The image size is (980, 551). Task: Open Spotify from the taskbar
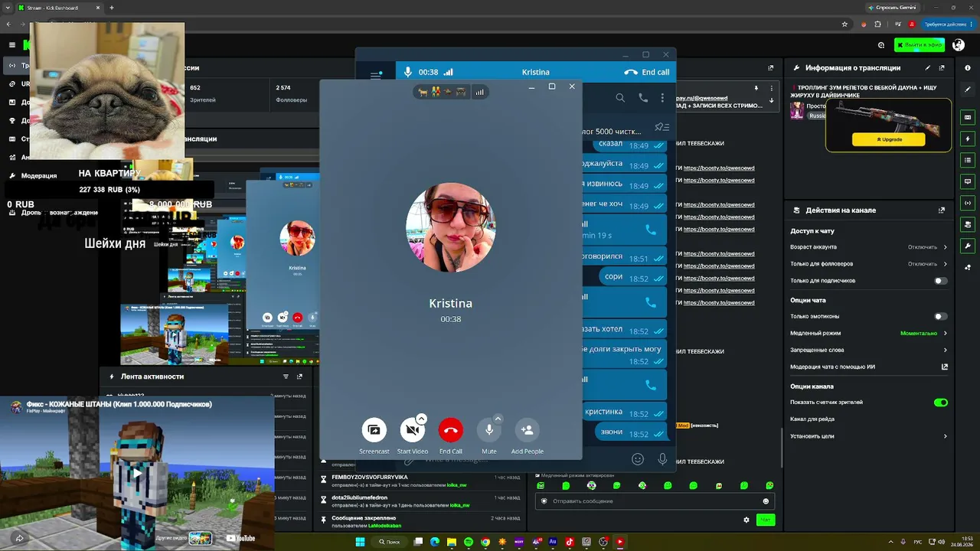pos(469,542)
